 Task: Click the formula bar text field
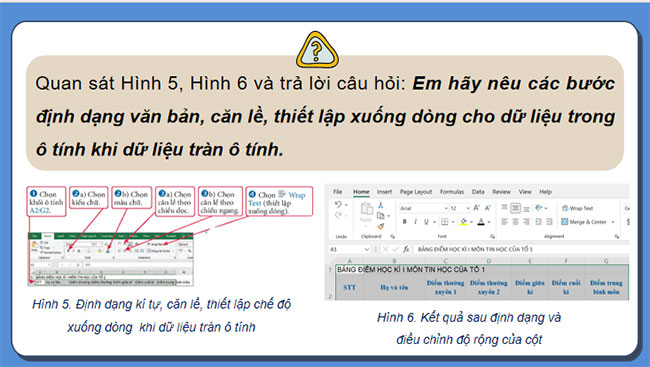point(521,249)
